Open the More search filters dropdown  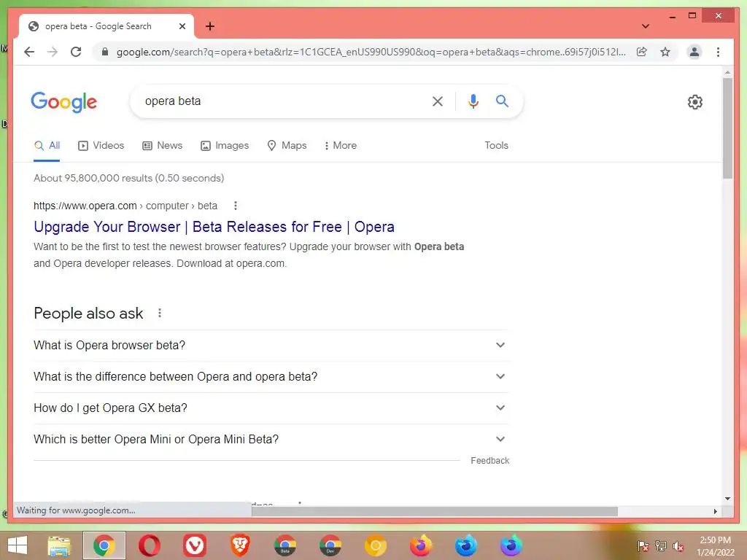[340, 145]
